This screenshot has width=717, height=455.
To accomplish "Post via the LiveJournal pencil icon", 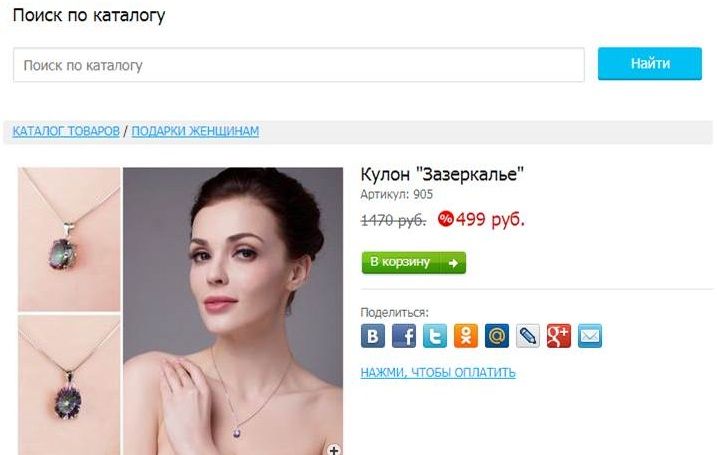I will 528,336.
